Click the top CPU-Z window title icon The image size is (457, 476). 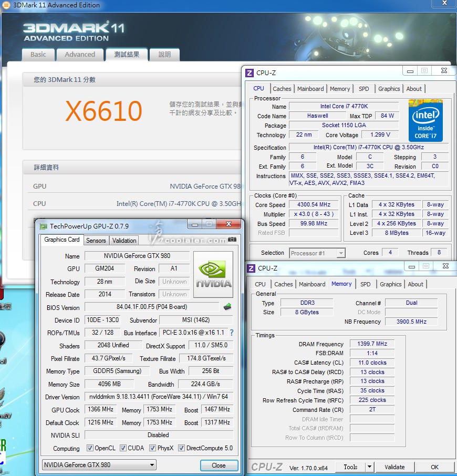[x=250, y=73]
